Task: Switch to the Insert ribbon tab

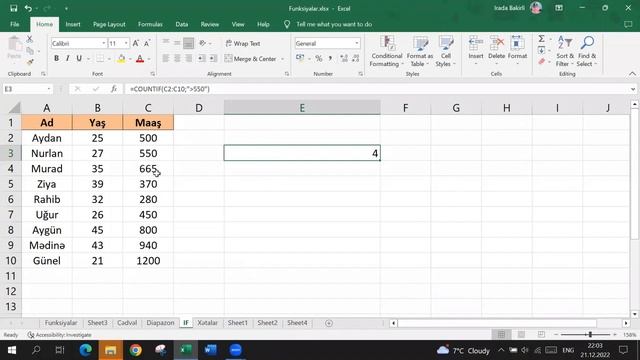Action: coord(73,24)
